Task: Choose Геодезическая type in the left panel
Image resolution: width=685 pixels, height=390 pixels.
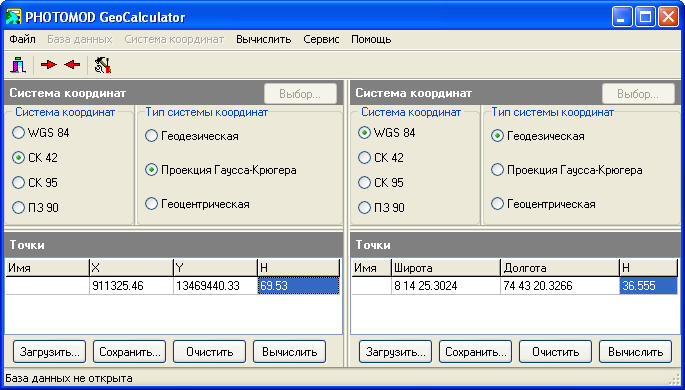Action: [192, 136]
